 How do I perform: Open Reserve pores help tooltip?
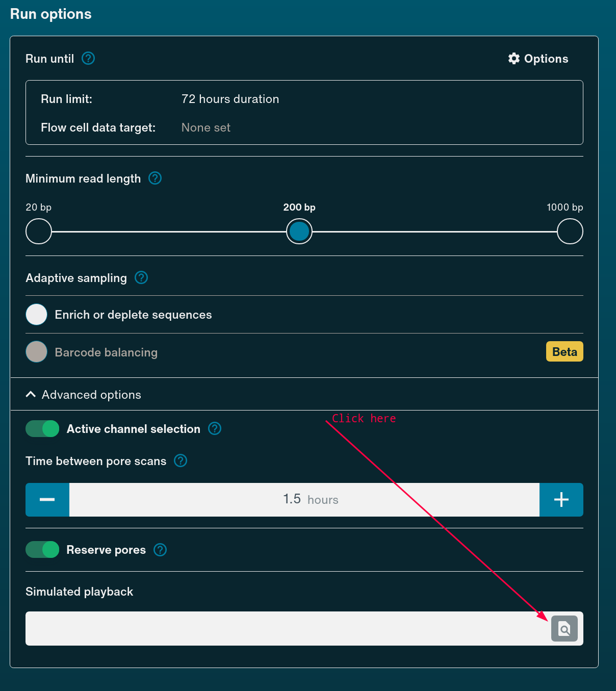coord(160,550)
